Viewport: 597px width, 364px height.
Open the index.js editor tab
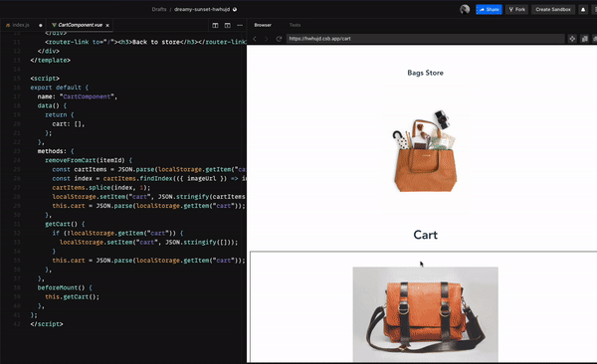coord(18,25)
